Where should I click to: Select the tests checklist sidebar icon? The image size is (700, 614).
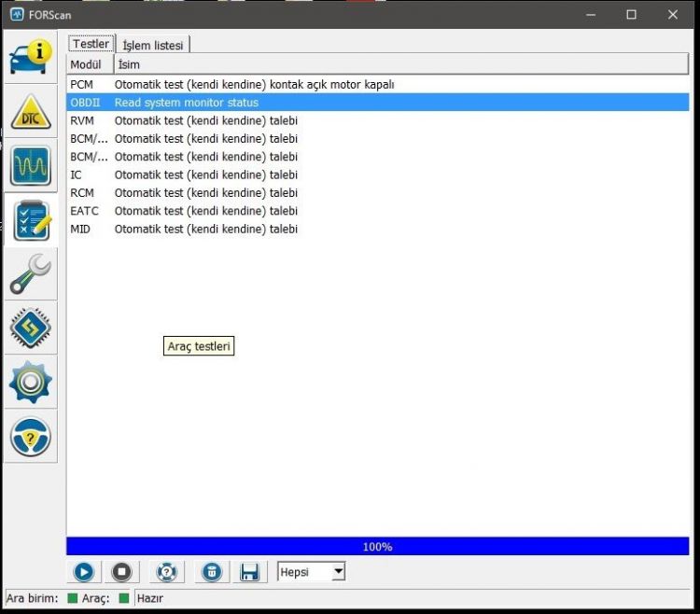pos(31,220)
